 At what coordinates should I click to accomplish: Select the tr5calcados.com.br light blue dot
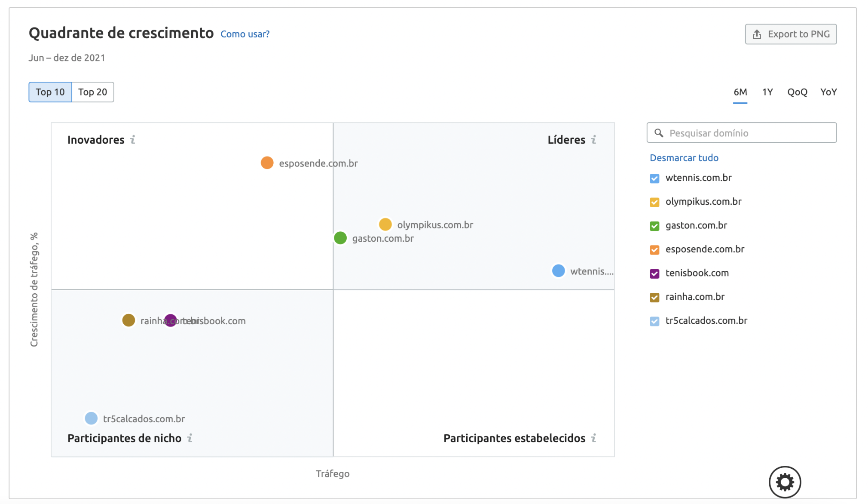tap(91, 418)
